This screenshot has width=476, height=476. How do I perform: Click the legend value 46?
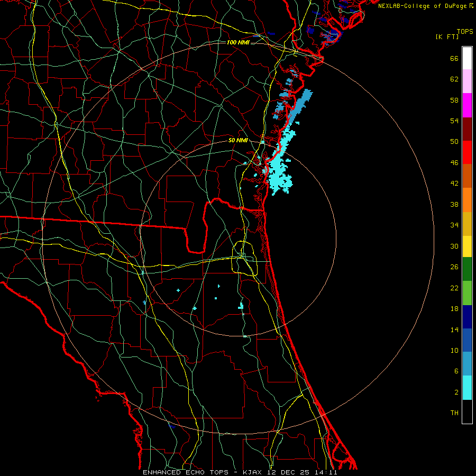click(454, 163)
